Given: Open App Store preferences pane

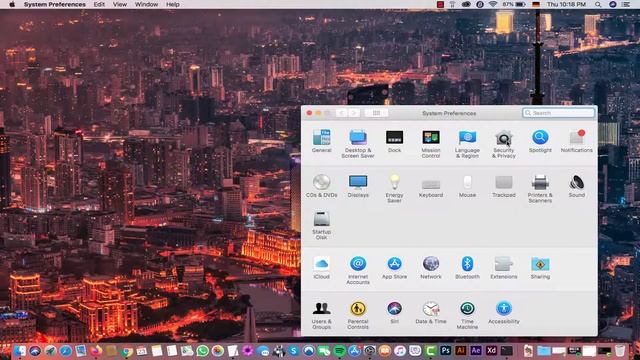Looking at the screenshot, I should coord(394,268).
